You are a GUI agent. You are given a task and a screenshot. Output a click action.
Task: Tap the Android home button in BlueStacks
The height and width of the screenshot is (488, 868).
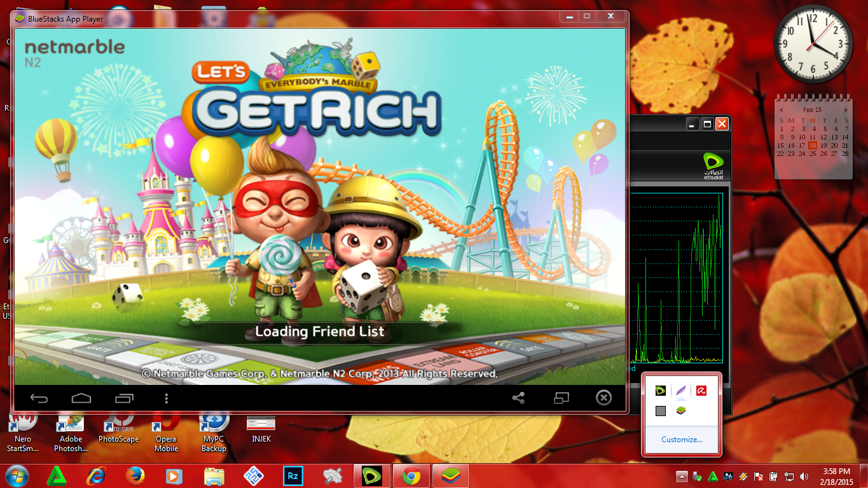[81, 398]
